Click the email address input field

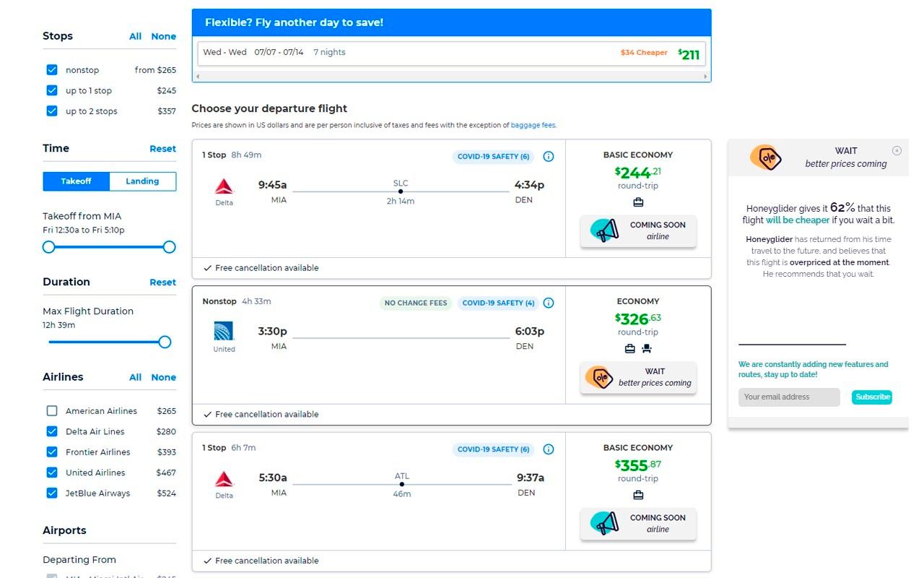coord(789,397)
